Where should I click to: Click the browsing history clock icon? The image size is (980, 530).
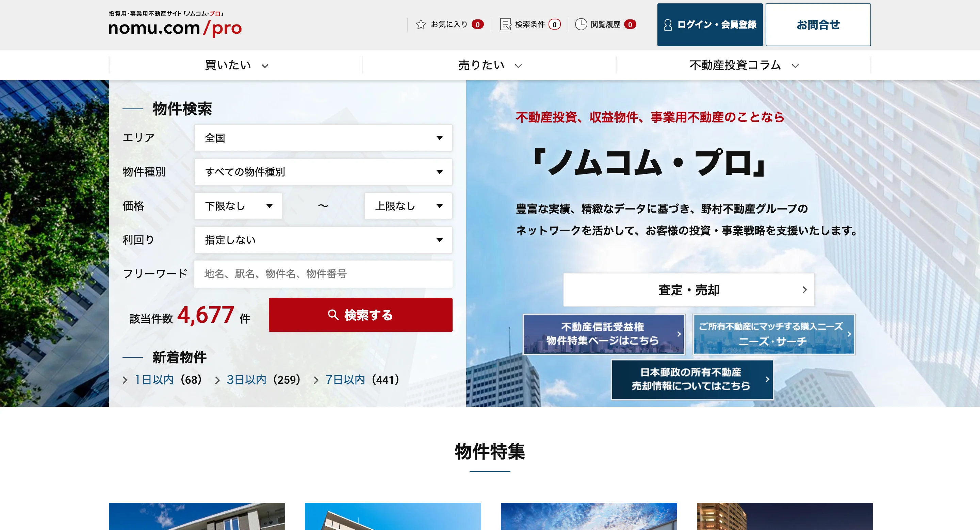click(581, 24)
